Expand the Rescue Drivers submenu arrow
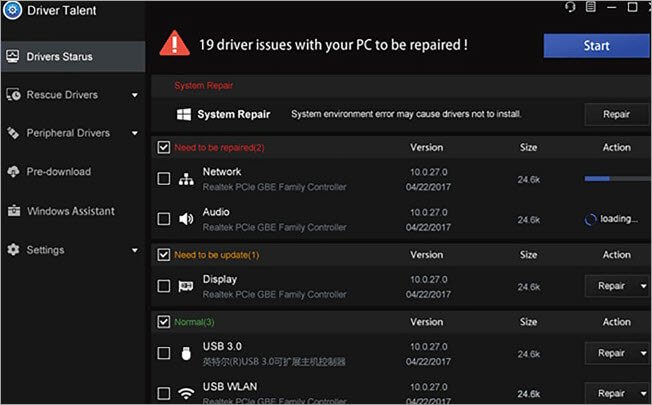Screen dimensions: 652x405 coord(135,95)
